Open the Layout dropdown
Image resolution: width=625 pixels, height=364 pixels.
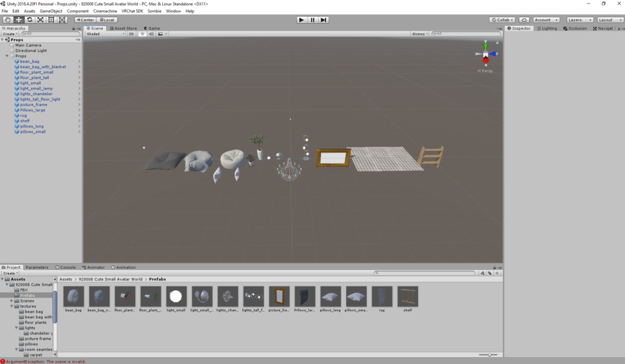click(x=609, y=20)
